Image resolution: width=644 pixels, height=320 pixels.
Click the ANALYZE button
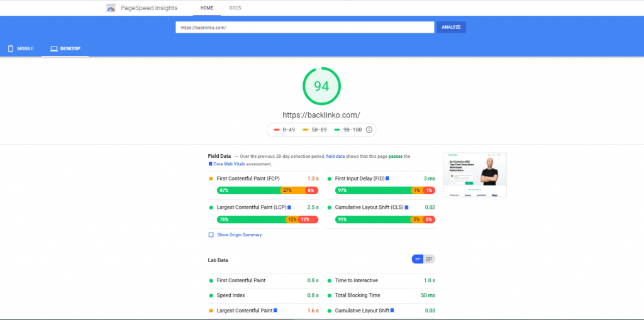451,27
